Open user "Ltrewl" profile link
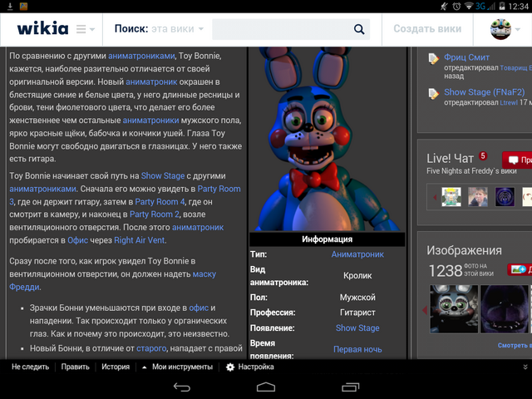 pyautogui.click(x=509, y=102)
